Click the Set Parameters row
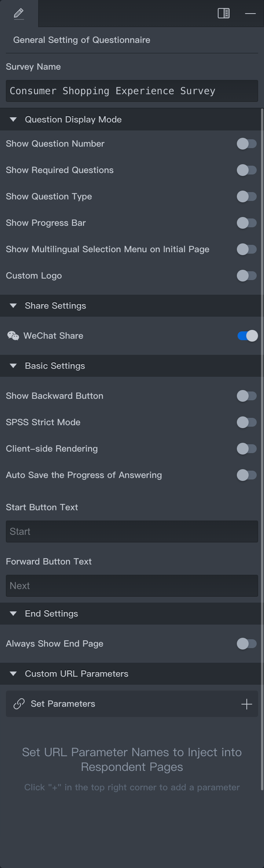The width and height of the screenshot is (264, 868). [132, 704]
